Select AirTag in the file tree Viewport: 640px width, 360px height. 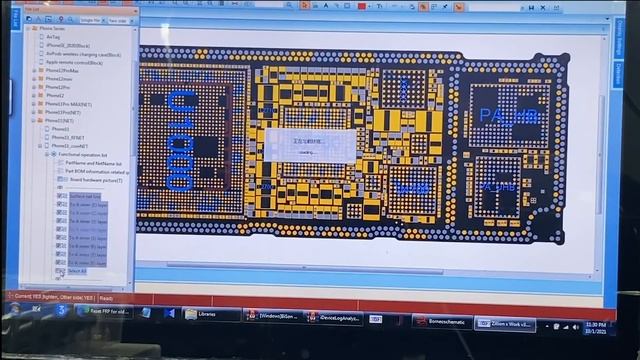tap(53, 37)
